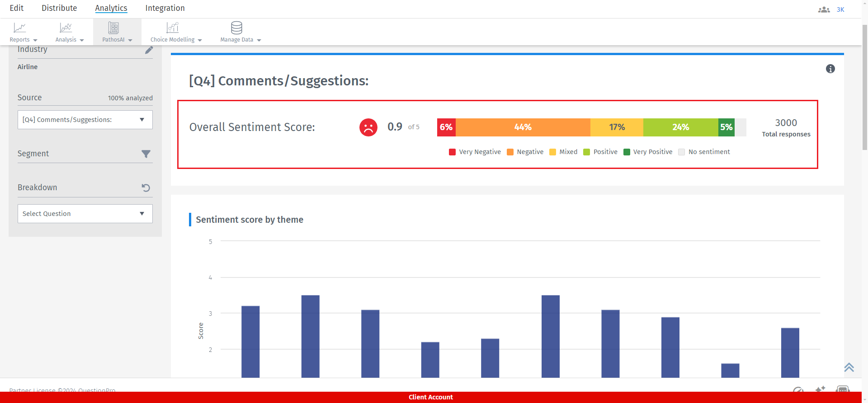Toggle the Mixed legend item
This screenshot has width=868, height=403.
563,152
